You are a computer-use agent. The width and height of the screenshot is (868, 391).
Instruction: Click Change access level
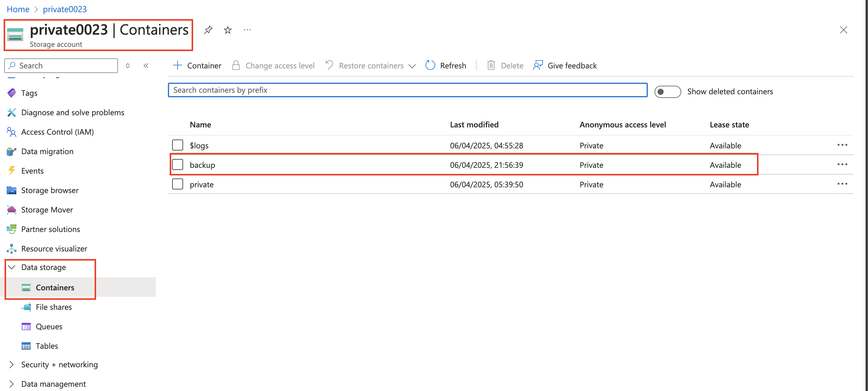pos(273,66)
